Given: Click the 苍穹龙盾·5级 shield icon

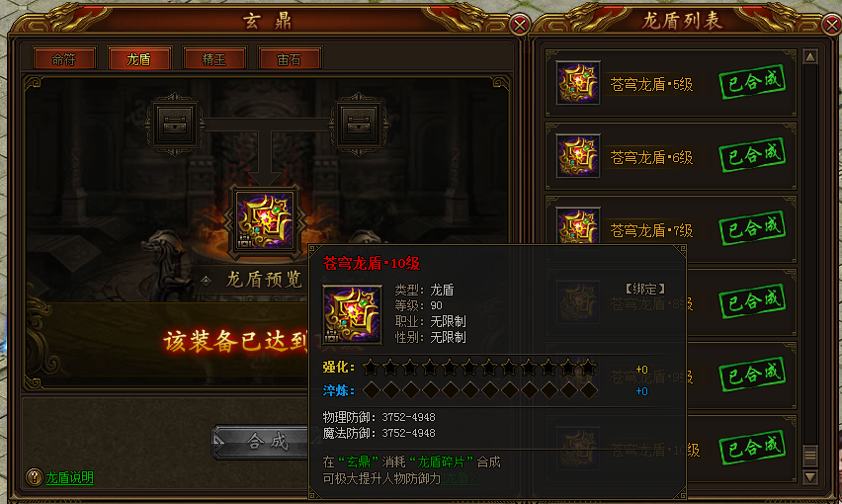Looking at the screenshot, I should coord(578,83).
